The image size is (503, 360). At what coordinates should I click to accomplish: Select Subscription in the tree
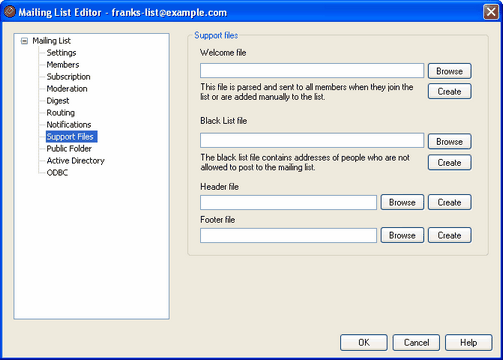point(68,77)
